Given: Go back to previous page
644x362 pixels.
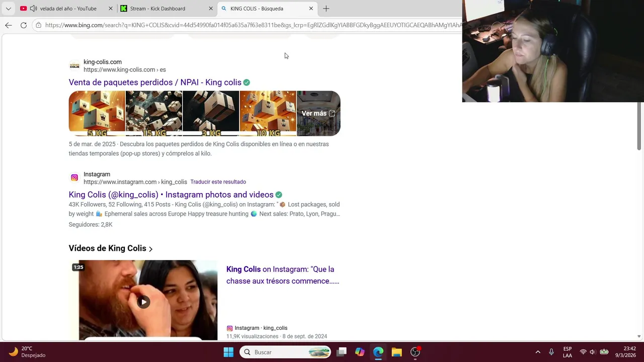Looking at the screenshot, I should pyautogui.click(x=9, y=25).
